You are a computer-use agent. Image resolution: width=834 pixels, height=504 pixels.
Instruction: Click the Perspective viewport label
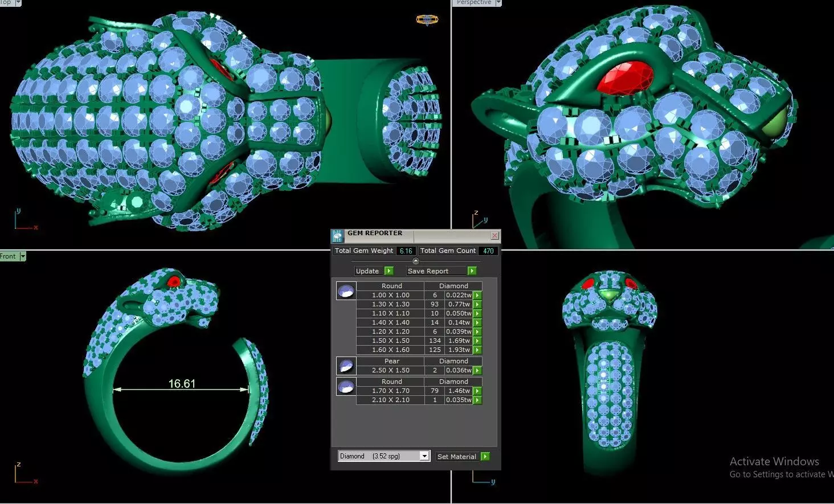click(473, 3)
